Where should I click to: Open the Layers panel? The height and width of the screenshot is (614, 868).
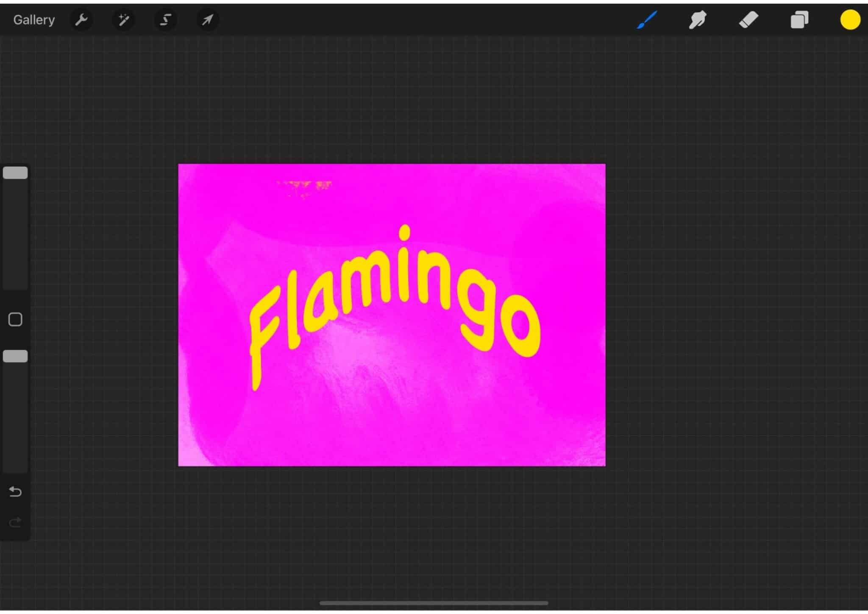click(799, 20)
